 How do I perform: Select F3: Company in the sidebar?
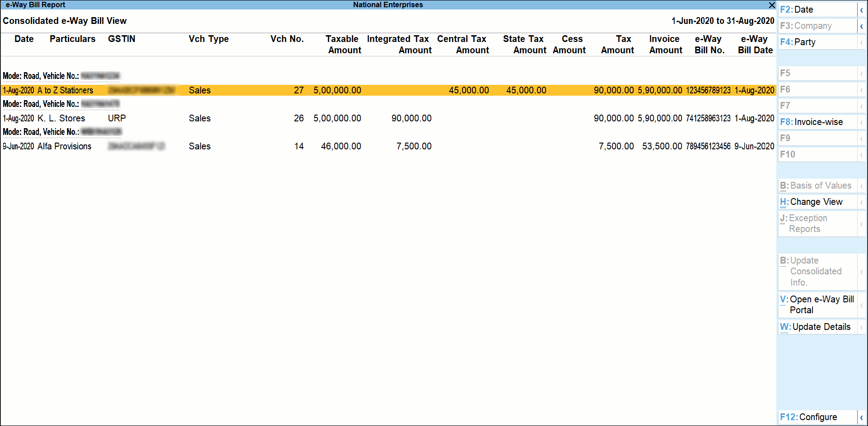coord(808,26)
